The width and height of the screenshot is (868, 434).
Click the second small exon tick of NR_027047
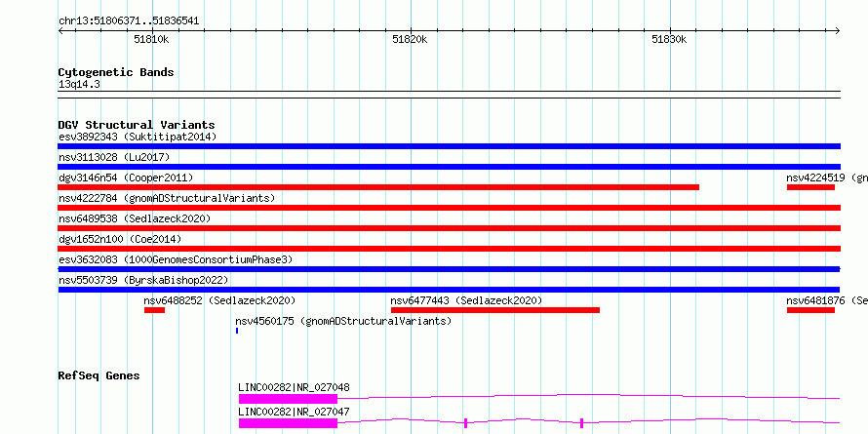tap(582, 423)
